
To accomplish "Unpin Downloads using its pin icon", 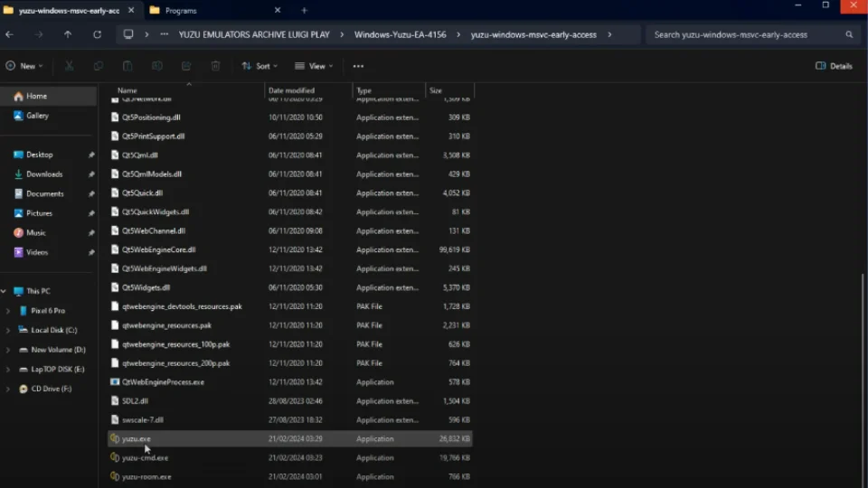I will coord(91,174).
